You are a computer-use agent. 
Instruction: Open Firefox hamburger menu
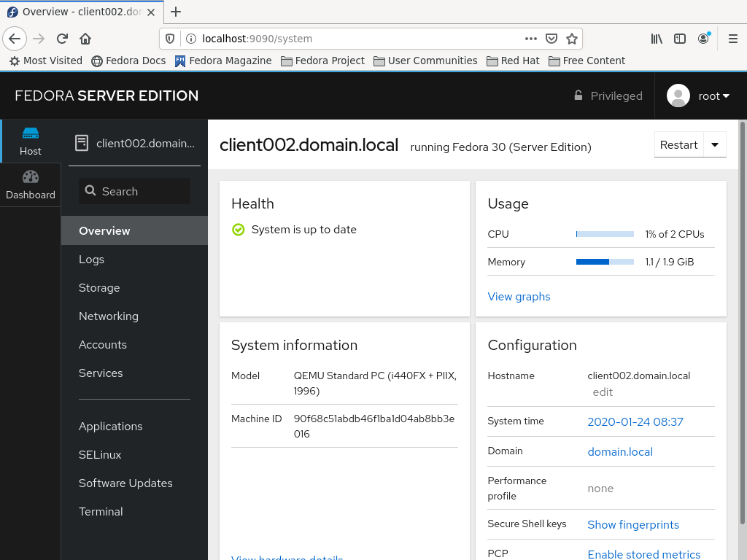(733, 39)
